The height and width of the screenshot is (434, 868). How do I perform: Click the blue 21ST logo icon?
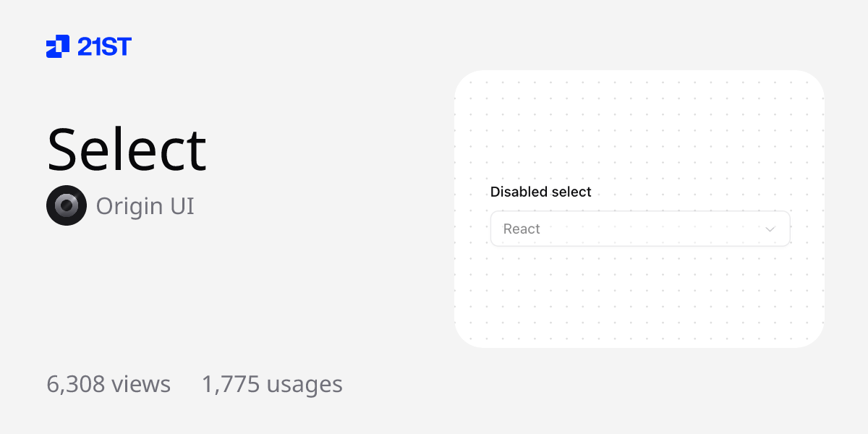pyautogui.click(x=58, y=46)
